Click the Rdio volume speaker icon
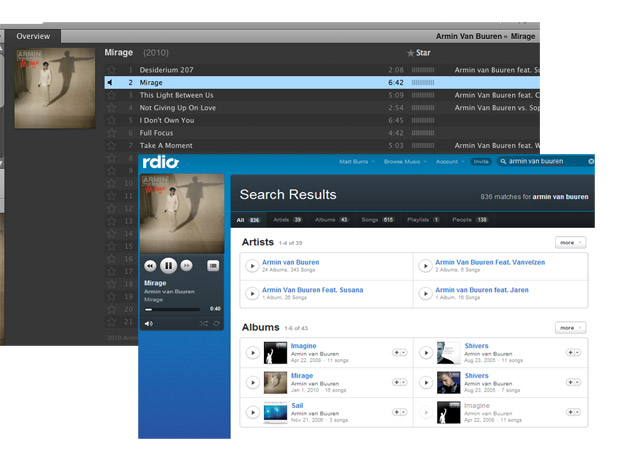This screenshot has height=457, width=630. click(x=149, y=324)
